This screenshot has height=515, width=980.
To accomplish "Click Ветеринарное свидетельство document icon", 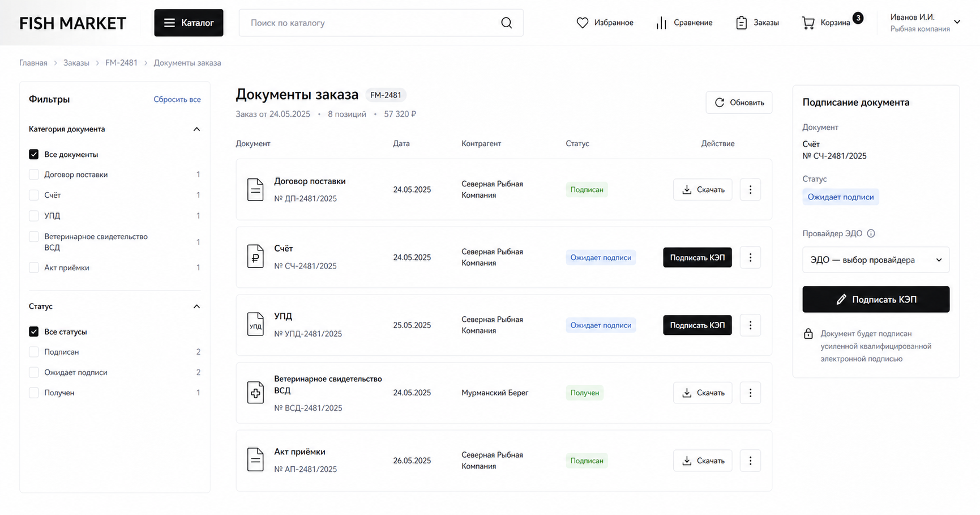I will coord(255,392).
